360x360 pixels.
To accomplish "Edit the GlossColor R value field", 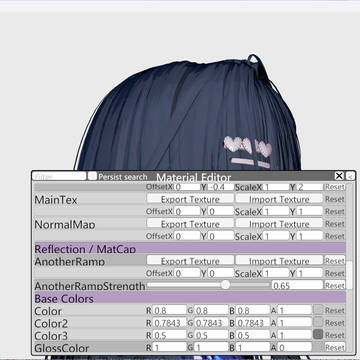I will coord(169,347).
